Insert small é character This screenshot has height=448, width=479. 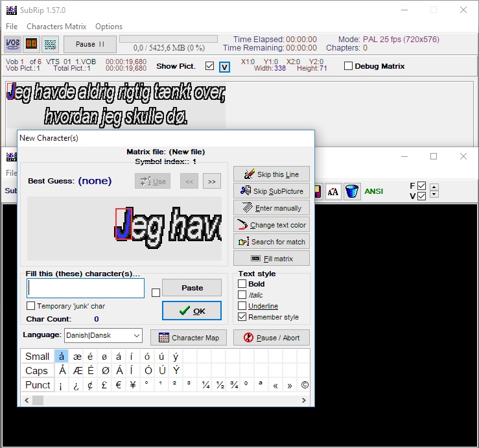[90, 357]
